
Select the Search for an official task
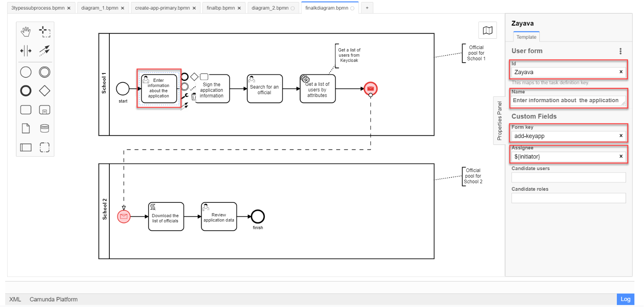pos(265,89)
